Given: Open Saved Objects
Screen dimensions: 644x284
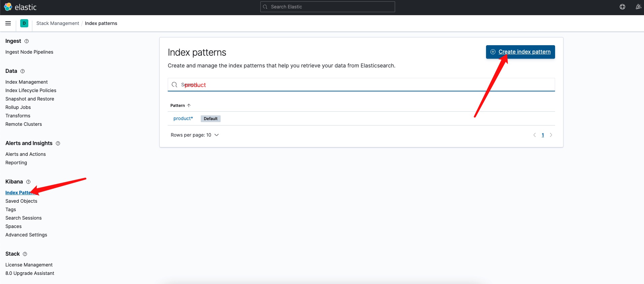Looking at the screenshot, I should point(21,201).
